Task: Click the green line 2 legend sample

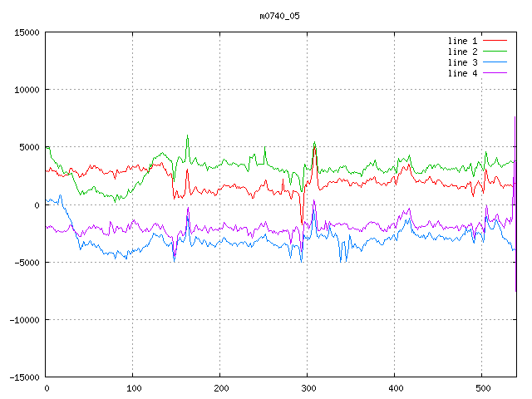Action: tap(495, 52)
